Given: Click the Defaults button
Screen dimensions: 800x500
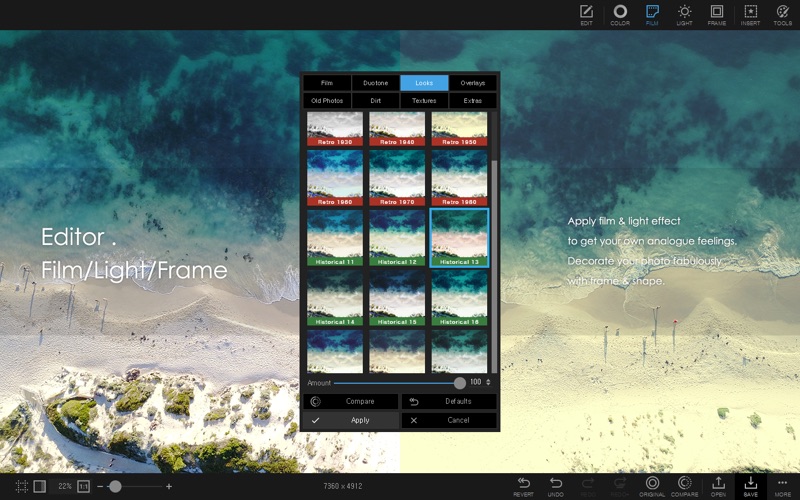Looking at the screenshot, I should [449, 401].
